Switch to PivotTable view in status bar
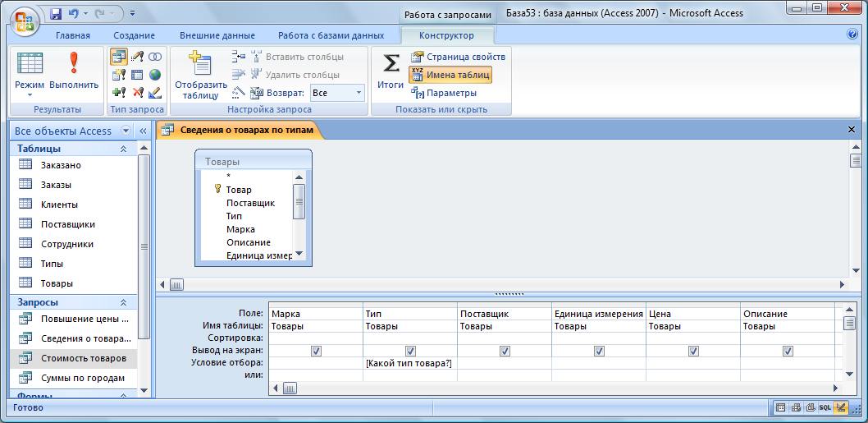The image size is (868, 423). coord(796,407)
